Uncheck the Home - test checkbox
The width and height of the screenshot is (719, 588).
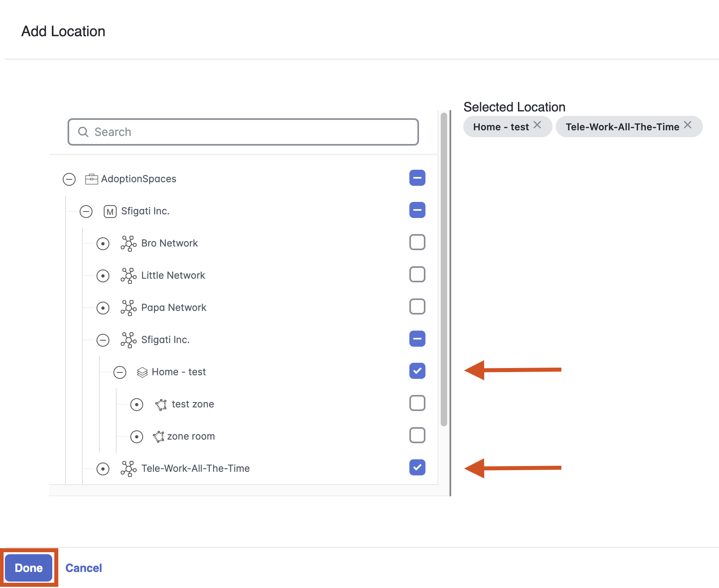click(x=417, y=371)
